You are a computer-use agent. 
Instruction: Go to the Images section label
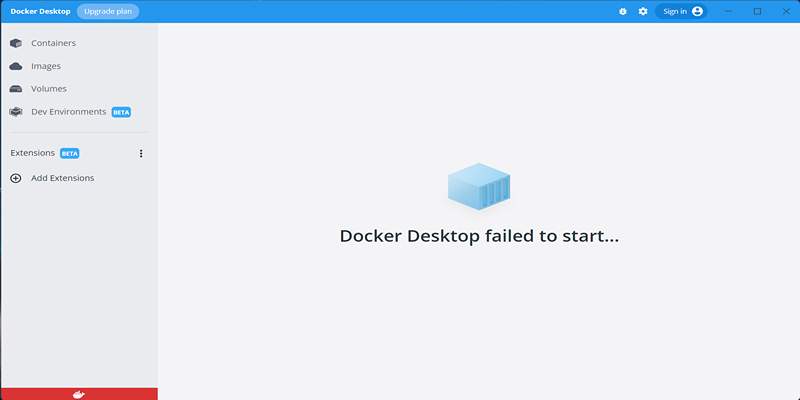point(46,66)
